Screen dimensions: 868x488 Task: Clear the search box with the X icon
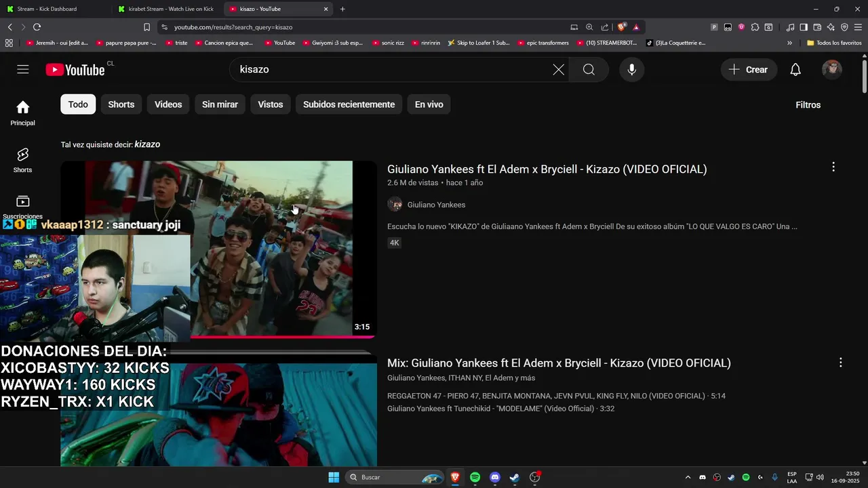pyautogui.click(x=558, y=69)
